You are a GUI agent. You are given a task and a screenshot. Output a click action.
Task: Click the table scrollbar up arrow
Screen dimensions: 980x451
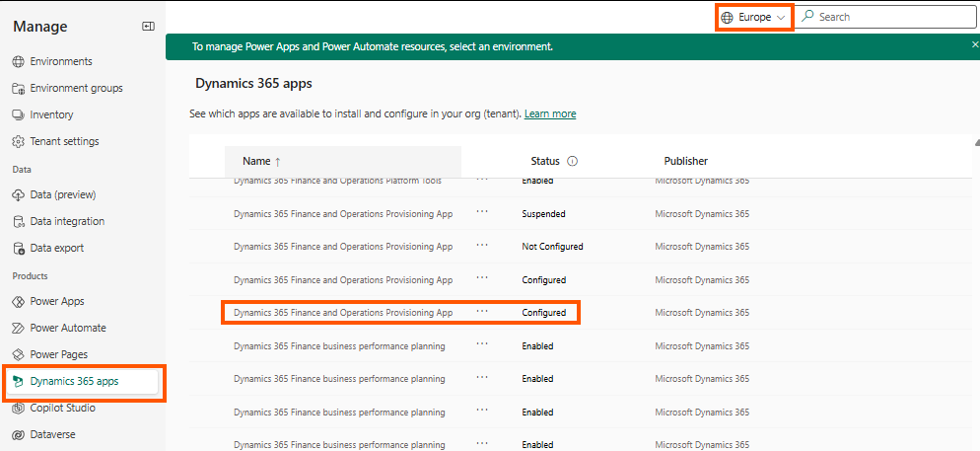pyautogui.click(x=977, y=142)
